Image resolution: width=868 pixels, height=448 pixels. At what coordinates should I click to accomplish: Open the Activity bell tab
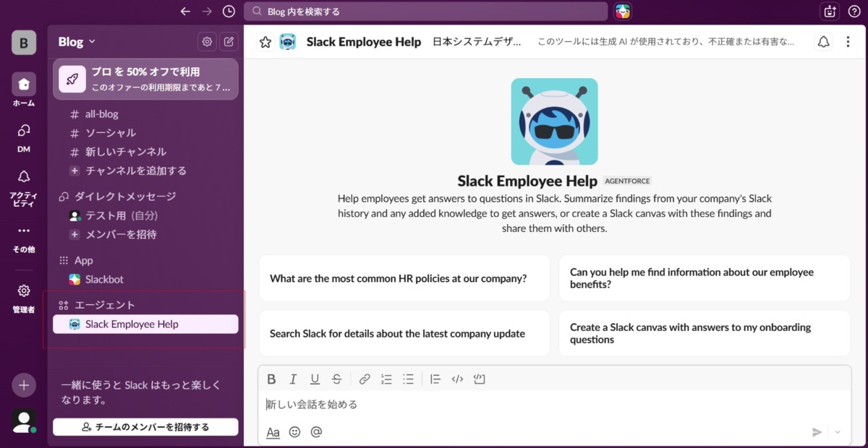tap(24, 188)
